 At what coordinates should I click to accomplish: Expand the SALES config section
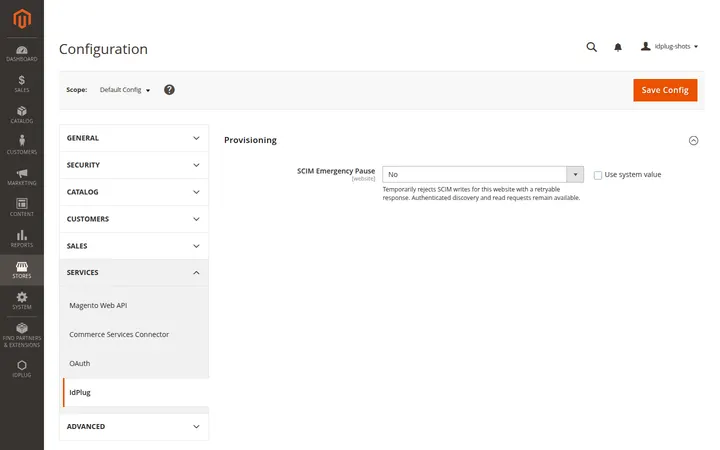click(x=134, y=246)
